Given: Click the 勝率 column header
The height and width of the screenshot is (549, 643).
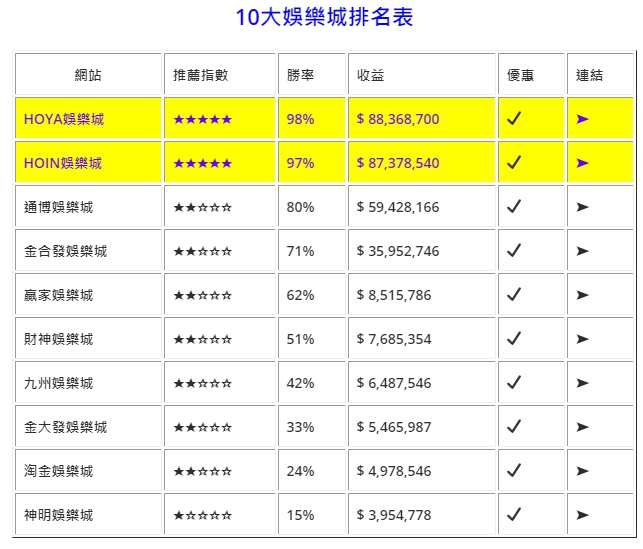Looking at the screenshot, I should 300,75.
